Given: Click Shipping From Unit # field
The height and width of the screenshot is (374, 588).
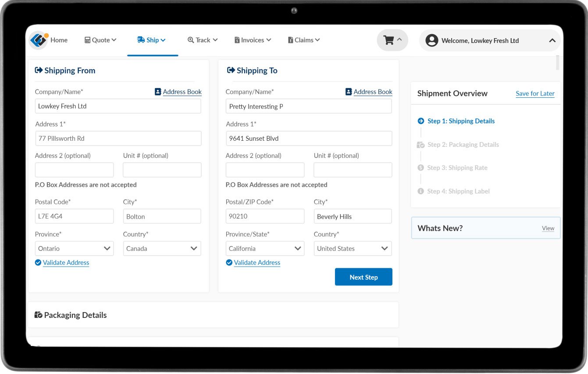Looking at the screenshot, I should (162, 170).
